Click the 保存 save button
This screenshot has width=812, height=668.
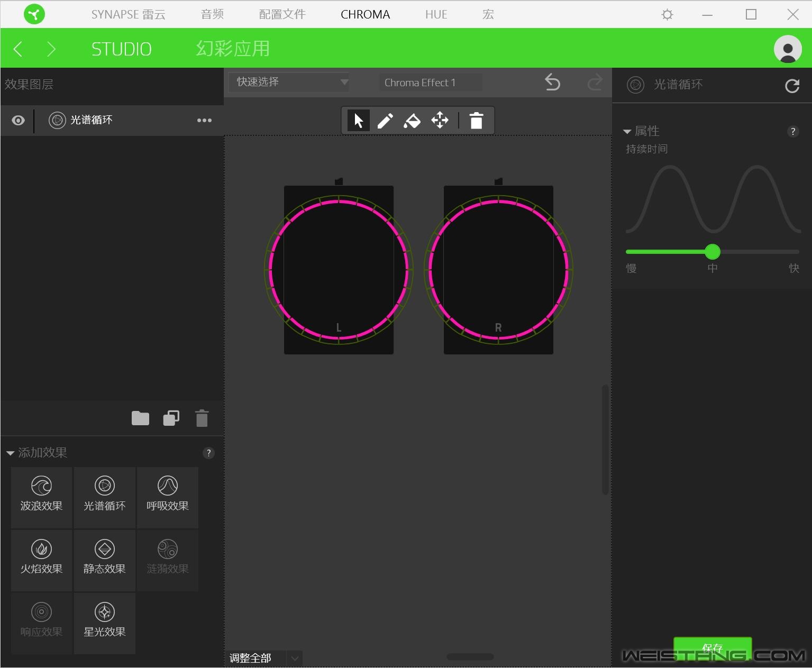713,649
